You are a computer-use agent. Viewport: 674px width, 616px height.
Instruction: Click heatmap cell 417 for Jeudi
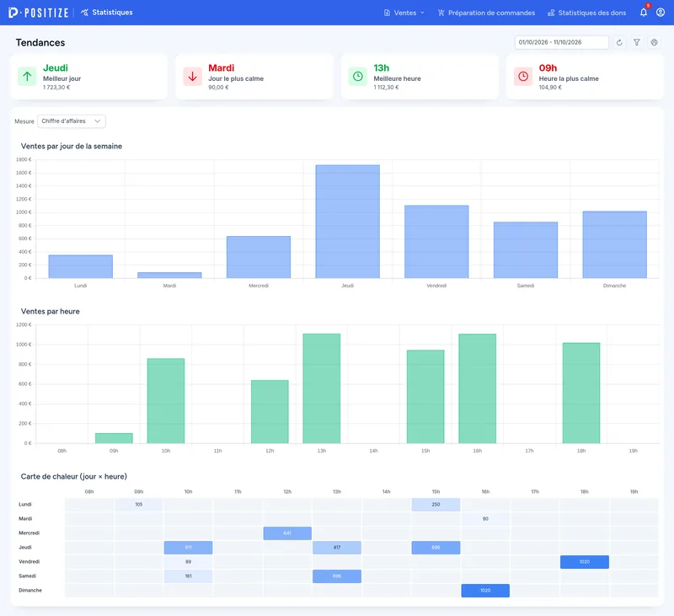point(337,548)
